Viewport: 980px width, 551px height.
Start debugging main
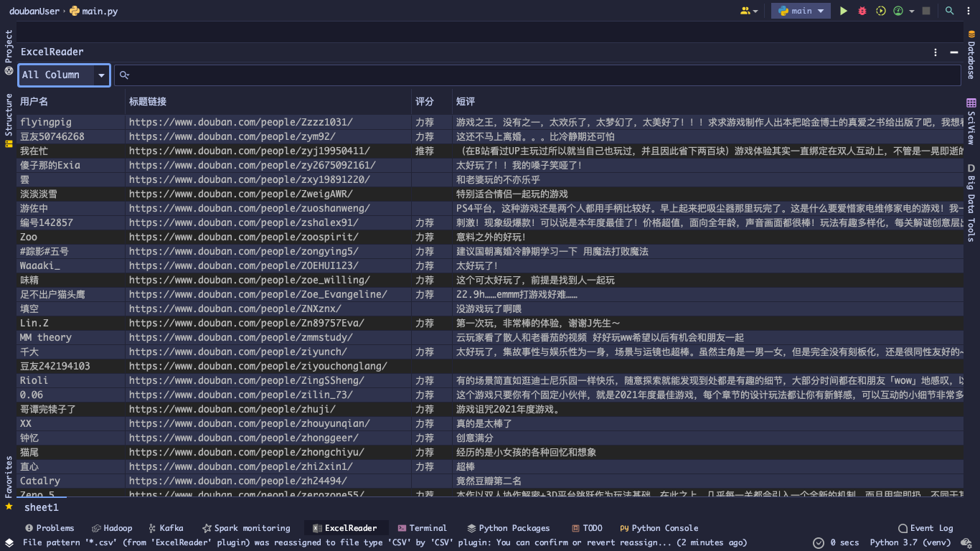(862, 11)
